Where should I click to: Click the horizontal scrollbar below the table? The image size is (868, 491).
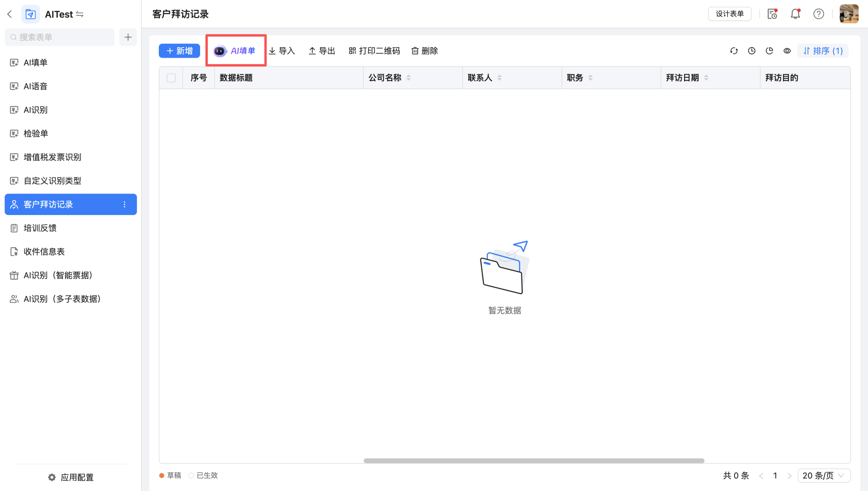(534, 461)
